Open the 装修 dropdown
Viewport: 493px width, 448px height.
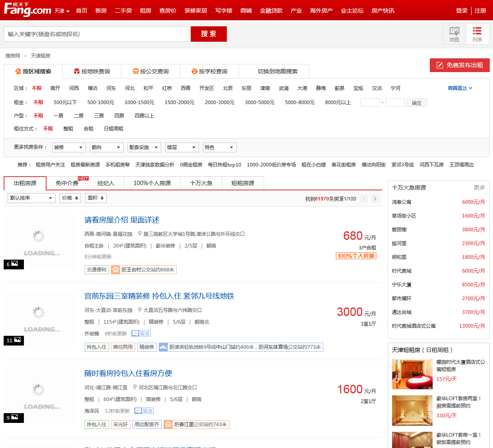tap(69, 147)
